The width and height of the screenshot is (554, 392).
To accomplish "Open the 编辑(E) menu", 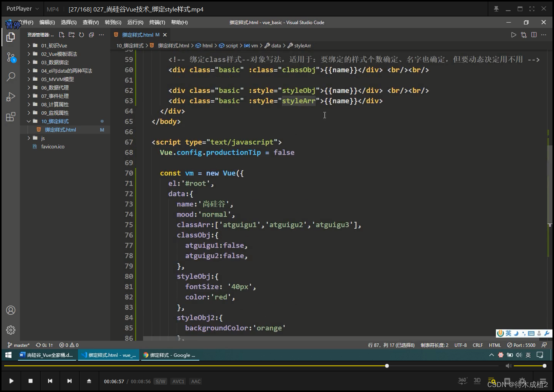I will 47,23.
